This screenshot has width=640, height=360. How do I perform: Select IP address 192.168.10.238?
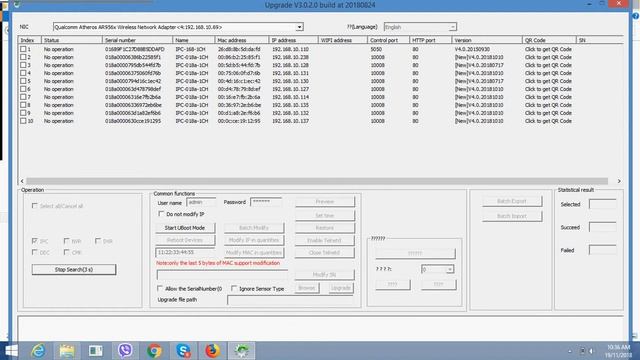tap(290, 57)
